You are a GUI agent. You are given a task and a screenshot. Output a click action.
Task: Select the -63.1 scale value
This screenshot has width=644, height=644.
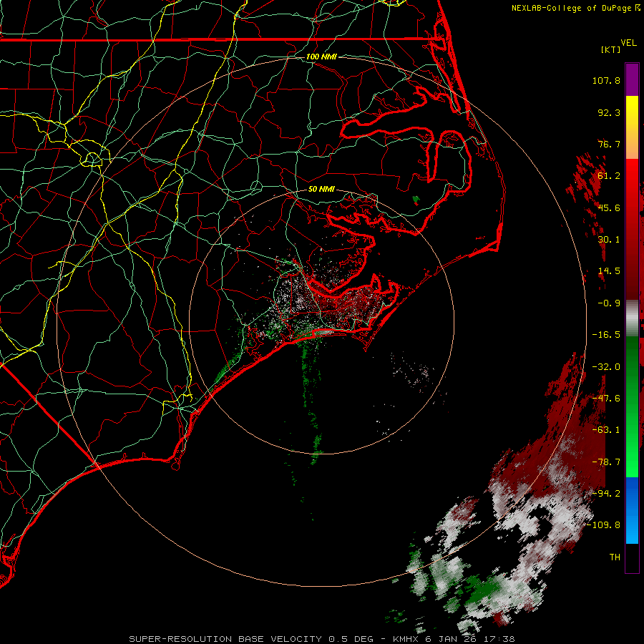[x=606, y=430]
